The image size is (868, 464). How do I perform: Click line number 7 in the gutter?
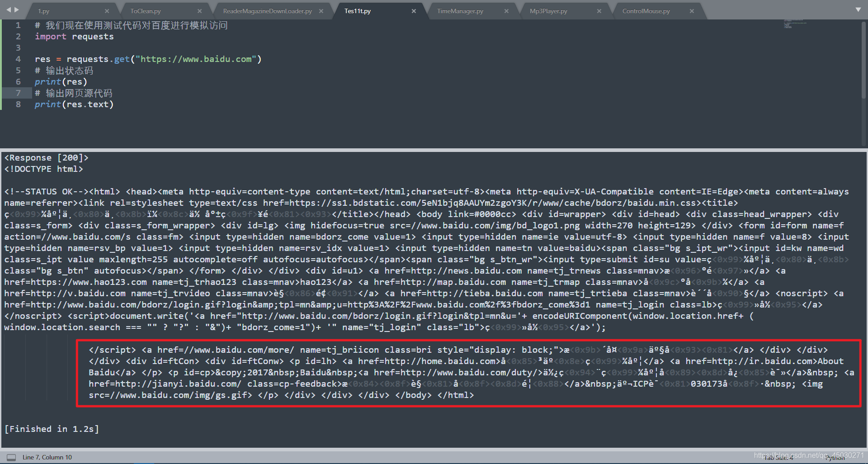[x=18, y=93]
